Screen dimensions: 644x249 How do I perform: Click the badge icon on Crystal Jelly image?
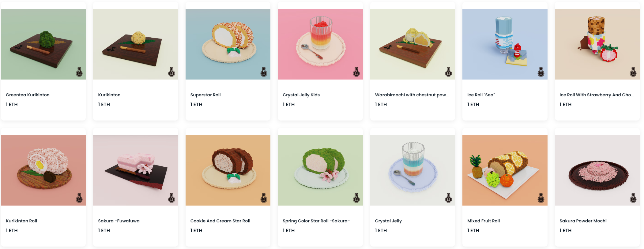pyautogui.click(x=449, y=198)
